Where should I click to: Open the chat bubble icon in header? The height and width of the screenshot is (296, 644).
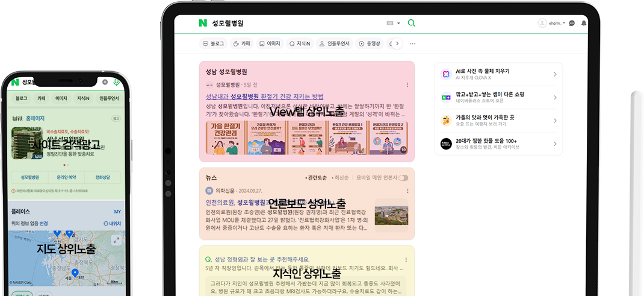[x=572, y=23]
